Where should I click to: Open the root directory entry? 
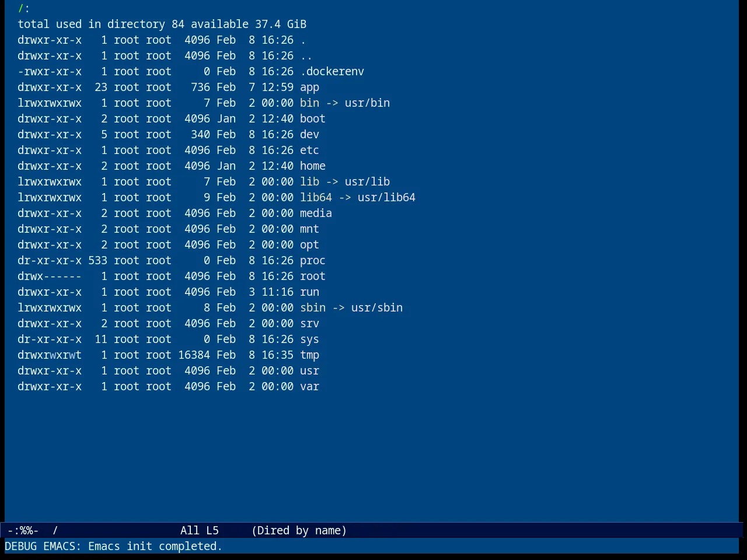[313, 276]
